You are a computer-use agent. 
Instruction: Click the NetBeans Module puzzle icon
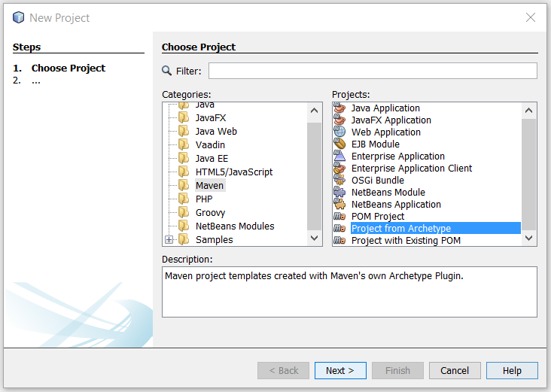(x=339, y=192)
